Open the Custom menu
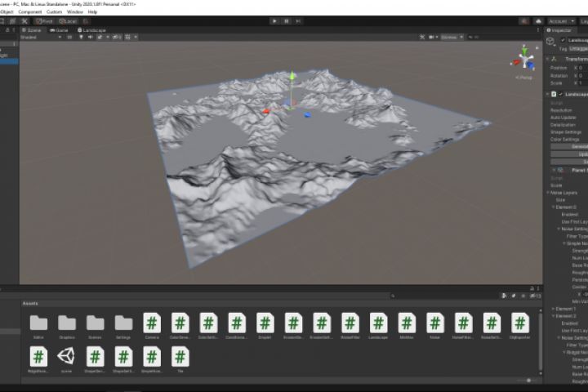Screen dimensions: 588x392 54,12
